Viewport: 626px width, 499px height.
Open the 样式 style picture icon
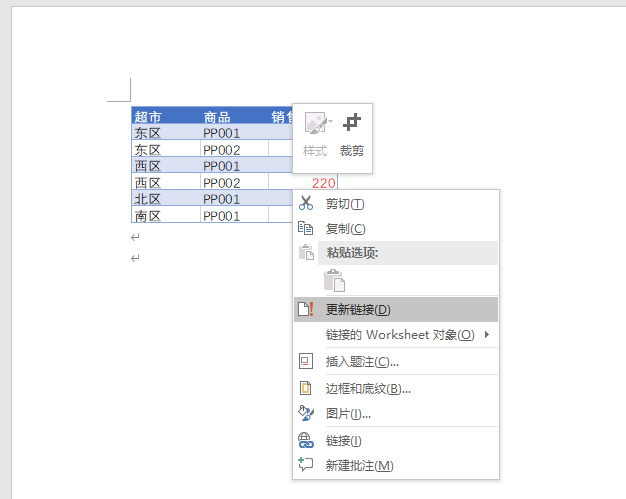click(x=315, y=123)
